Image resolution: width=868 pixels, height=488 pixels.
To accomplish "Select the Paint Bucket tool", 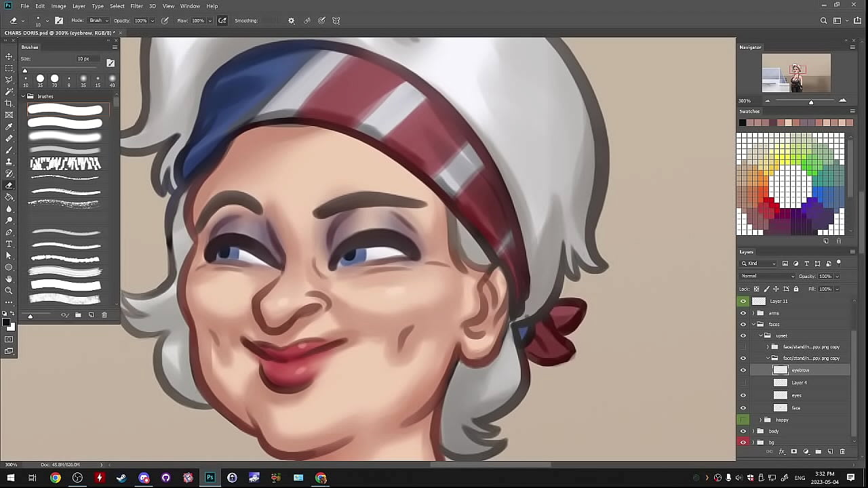I will 9,197.
